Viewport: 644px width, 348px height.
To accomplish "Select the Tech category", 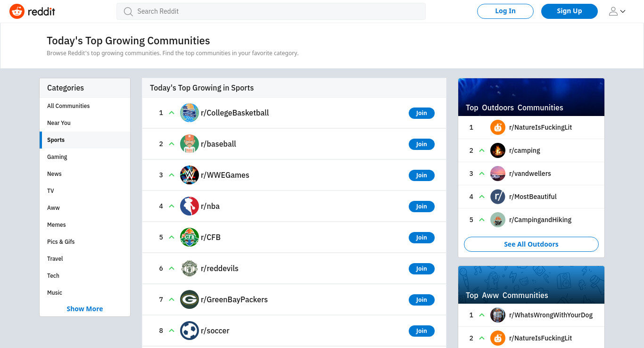I will (x=85, y=276).
